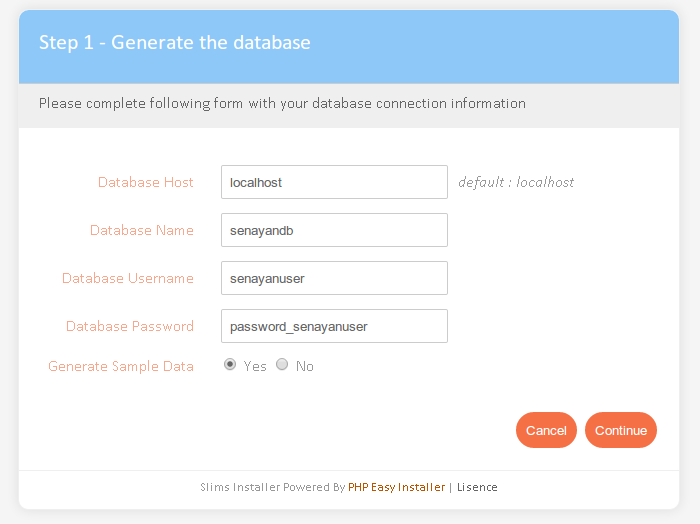Select the Database Username text box

tap(334, 278)
